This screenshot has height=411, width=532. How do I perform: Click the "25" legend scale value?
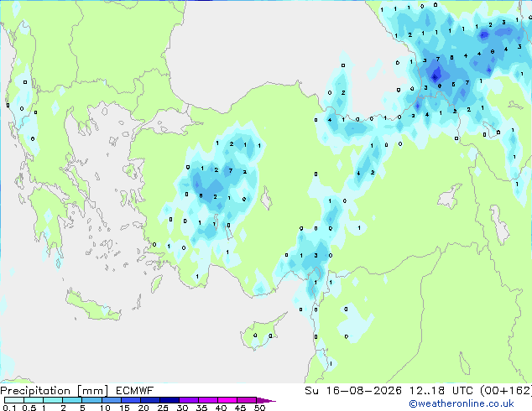tap(163, 408)
